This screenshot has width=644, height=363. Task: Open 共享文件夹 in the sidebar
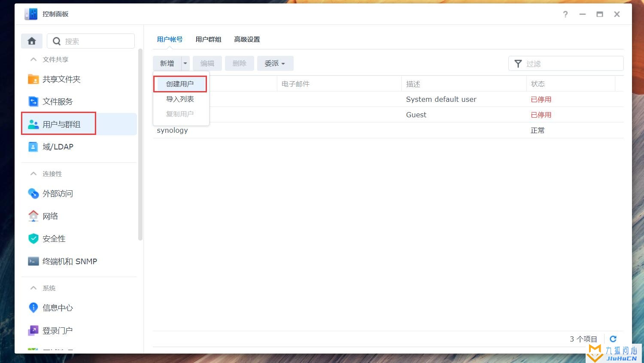(79, 79)
